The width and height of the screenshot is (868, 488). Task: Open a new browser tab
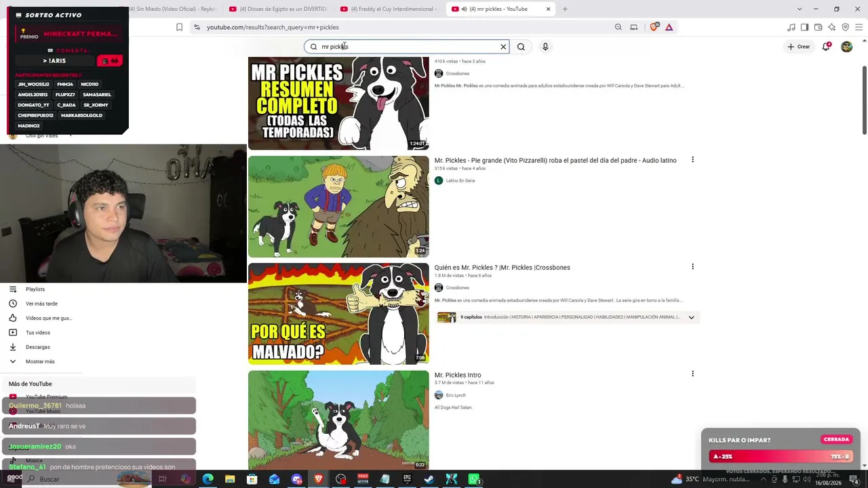[x=565, y=9]
